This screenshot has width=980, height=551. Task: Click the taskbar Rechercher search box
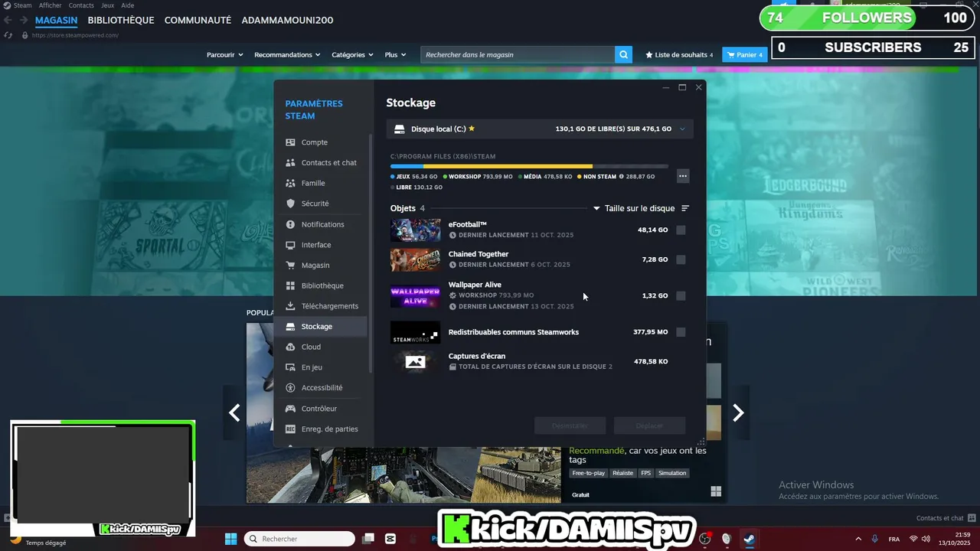click(x=299, y=539)
